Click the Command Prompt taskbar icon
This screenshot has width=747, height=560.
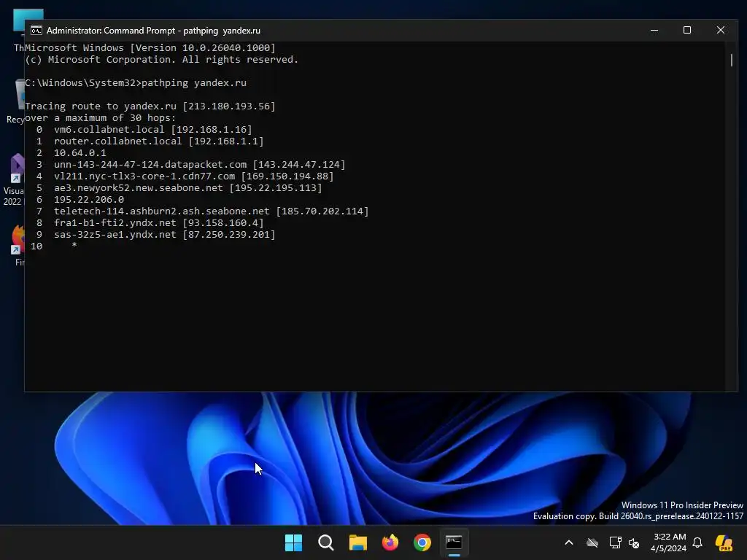tap(454, 542)
